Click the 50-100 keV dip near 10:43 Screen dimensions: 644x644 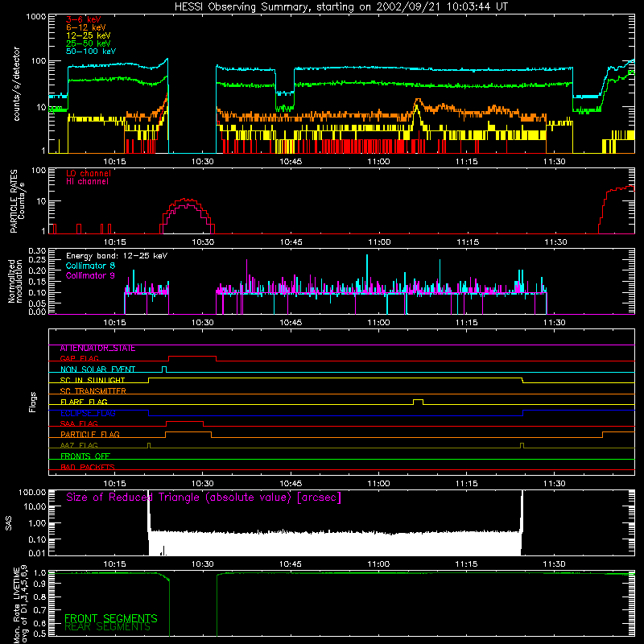coord(285,93)
